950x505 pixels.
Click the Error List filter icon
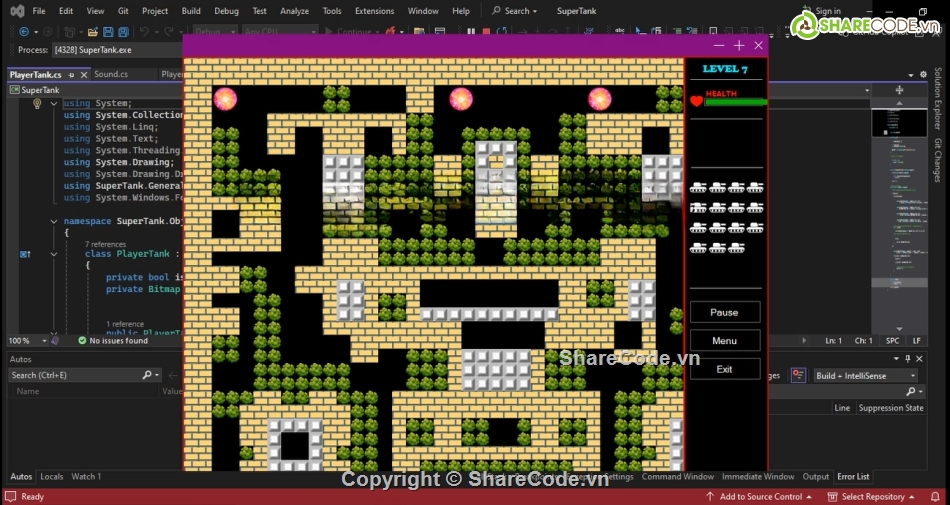[798, 375]
